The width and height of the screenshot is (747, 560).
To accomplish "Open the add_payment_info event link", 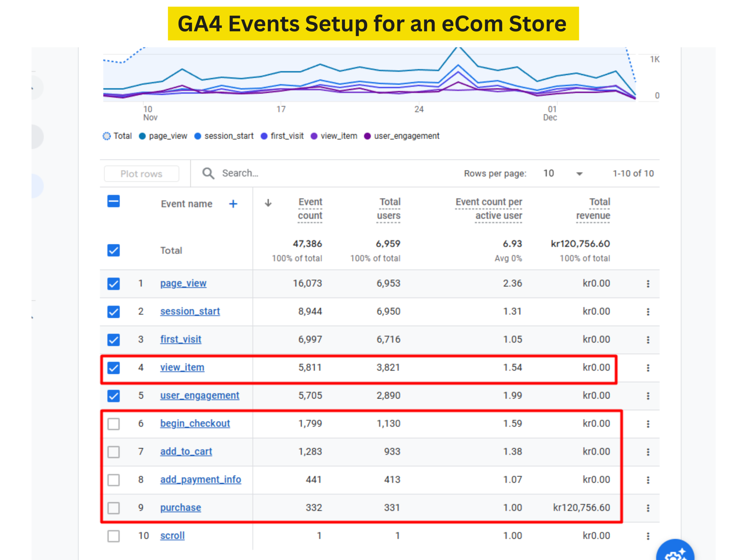I will [x=200, y=479].
